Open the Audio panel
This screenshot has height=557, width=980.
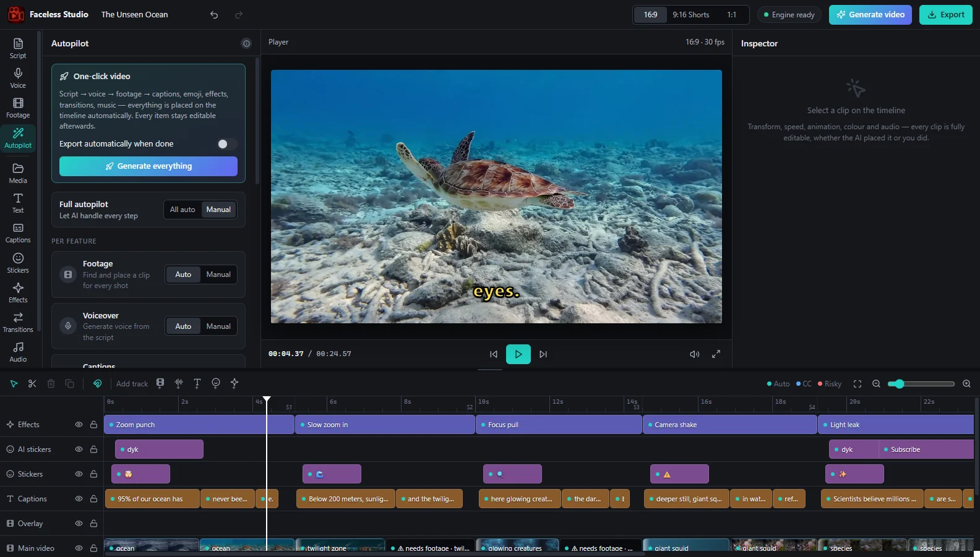click(18, 352)
